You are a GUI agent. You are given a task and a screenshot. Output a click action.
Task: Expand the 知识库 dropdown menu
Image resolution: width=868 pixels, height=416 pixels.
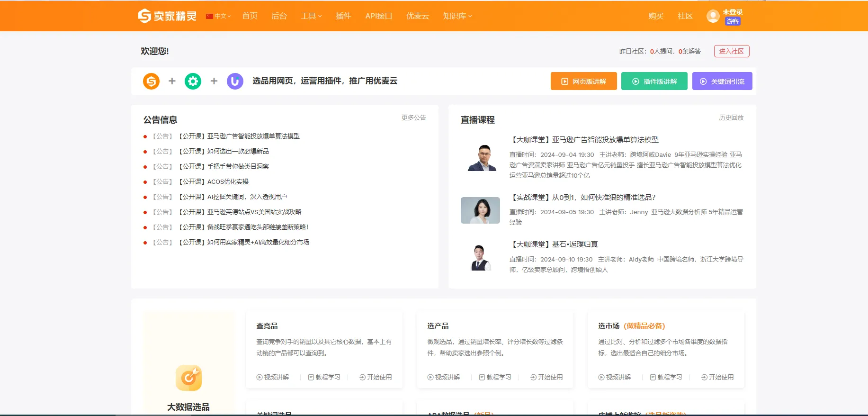coord(457,16)
